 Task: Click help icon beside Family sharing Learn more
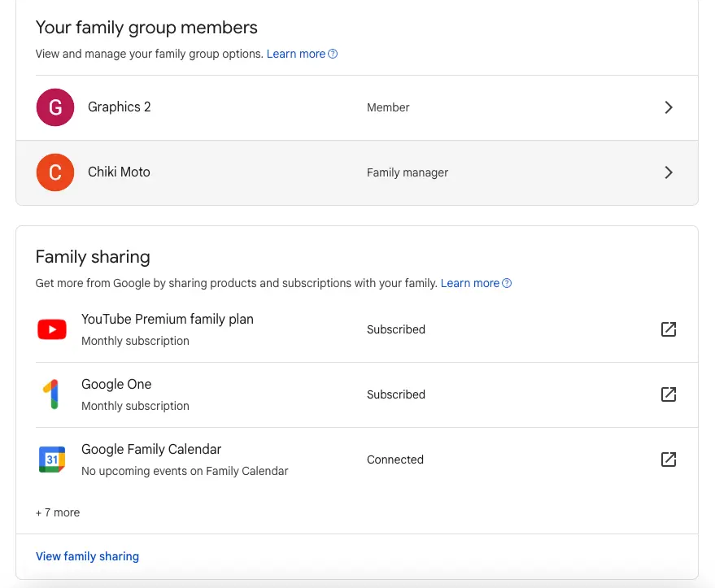[x=507, y=283]
